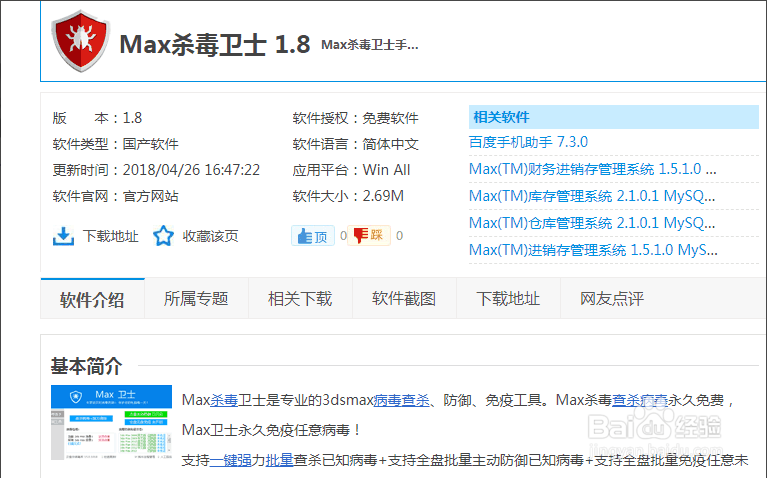Open the 相关下载 tab
Image resolution: width=767 pixels, height=478 pixels.
coord(300,299)
